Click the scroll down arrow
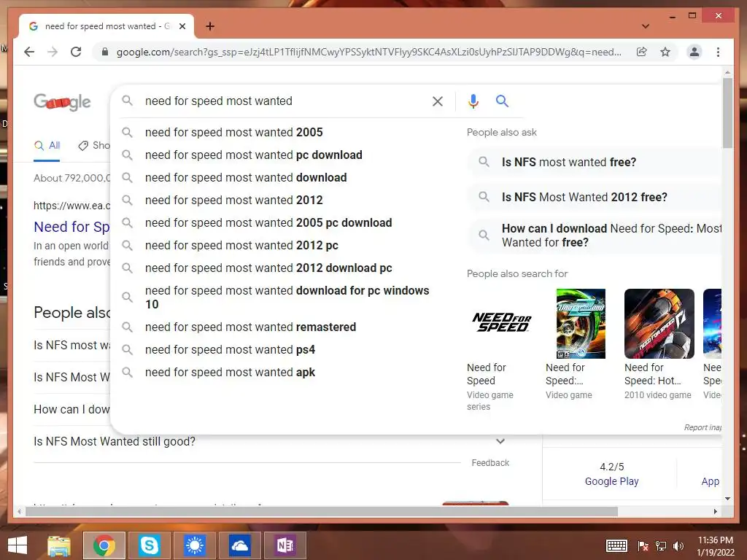Image resolution: width=747 pixels, height=560 pixels. [x=727, y=499]
